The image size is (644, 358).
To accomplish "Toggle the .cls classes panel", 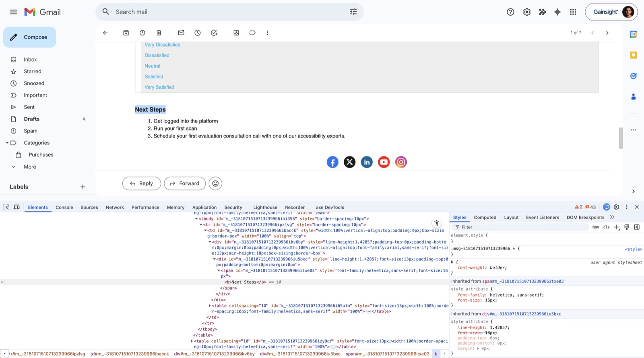I will pyautogui.click(x=606, y=227).
